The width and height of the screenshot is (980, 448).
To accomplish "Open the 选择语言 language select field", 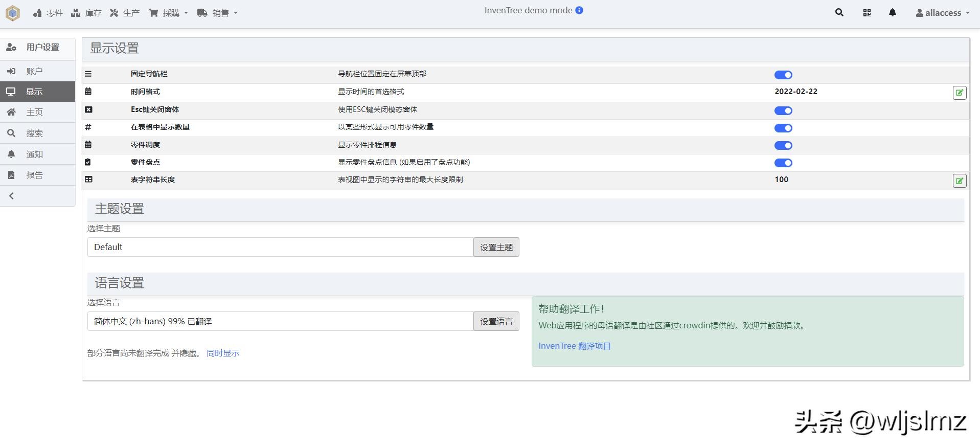I will click(x=280, y=321).
